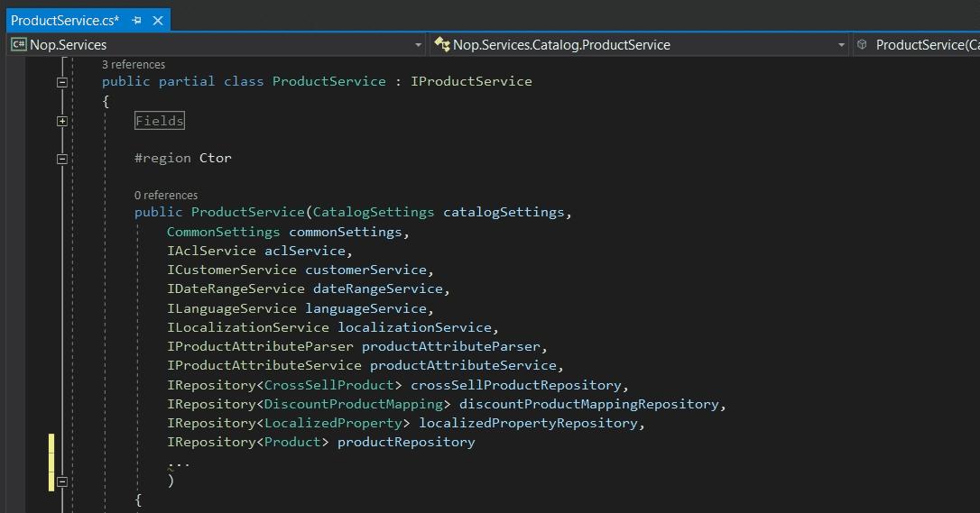The image size is (980, 513).
Task: Place cursor on CatalogSettings type name
Action: pyautogui.click(x=373, y=212)
